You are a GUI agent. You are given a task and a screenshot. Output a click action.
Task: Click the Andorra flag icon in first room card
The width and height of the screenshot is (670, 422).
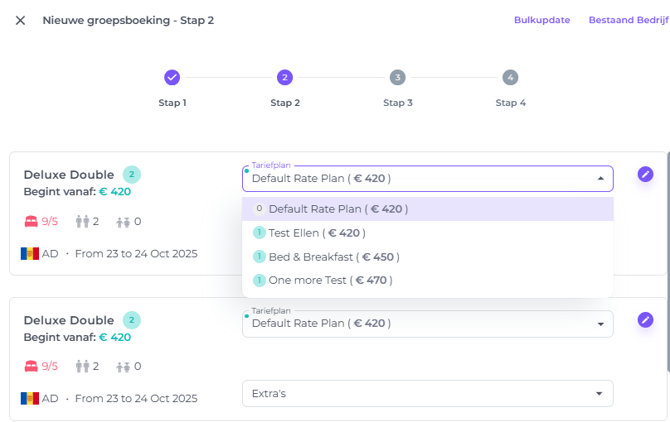(29, 253)
